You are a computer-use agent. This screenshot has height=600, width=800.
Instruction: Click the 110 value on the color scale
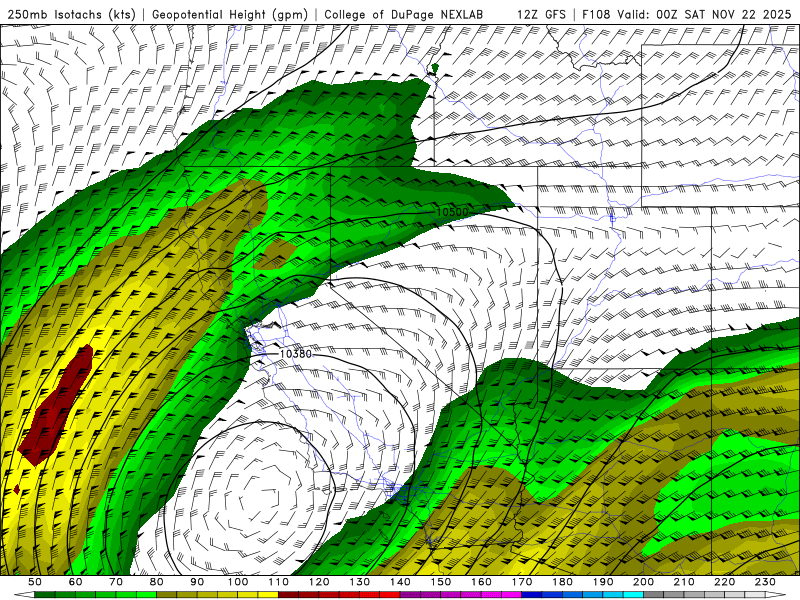tap(278, 582)
